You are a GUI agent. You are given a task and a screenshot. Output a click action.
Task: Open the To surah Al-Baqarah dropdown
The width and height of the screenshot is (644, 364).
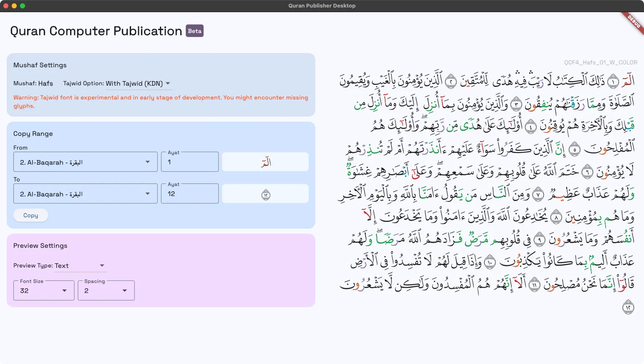point(86,194)
